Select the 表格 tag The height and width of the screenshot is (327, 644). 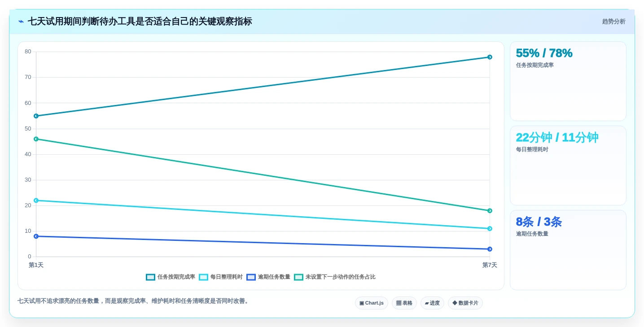pos(404,303)
